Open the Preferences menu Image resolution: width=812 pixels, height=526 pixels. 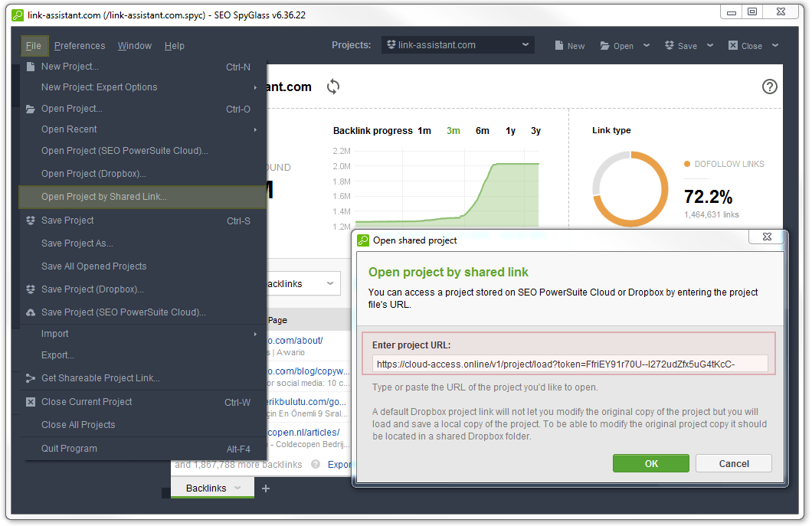point(80,46)
